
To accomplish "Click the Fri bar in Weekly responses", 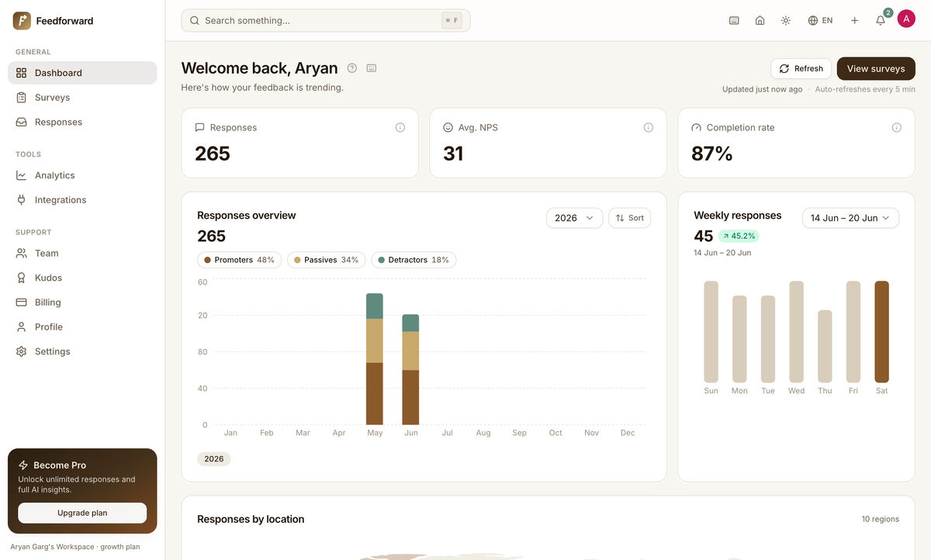I will click(x=853, y=332).
